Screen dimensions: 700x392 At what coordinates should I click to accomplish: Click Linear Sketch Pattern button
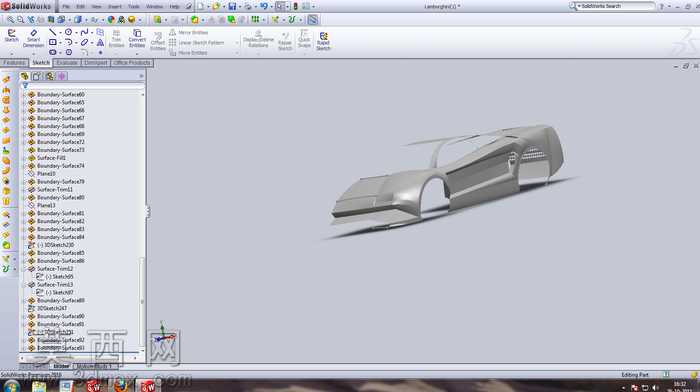197,43
